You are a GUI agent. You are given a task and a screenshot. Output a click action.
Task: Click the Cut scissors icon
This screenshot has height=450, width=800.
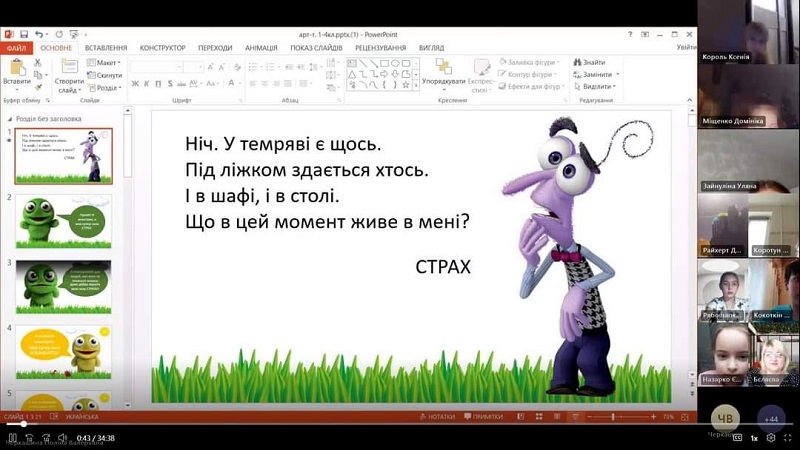click(x=37, y=62)
